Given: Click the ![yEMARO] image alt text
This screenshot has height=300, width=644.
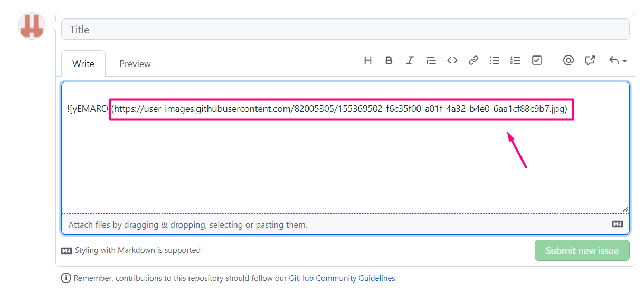Looking at the screenshot, I should [x=88, y=109].
